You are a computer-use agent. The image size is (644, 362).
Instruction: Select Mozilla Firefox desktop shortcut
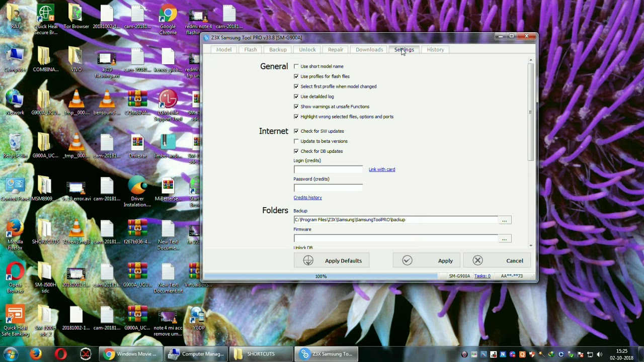[x=15, y=235]
